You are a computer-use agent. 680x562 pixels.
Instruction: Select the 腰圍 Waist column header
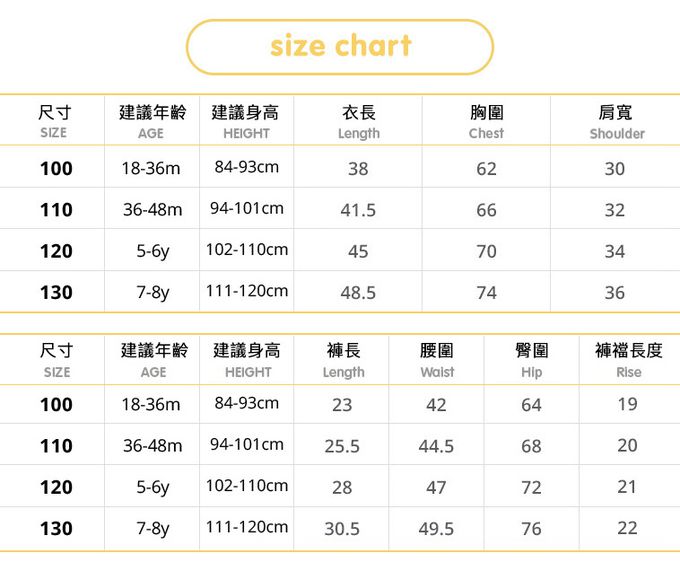point(436,360)
